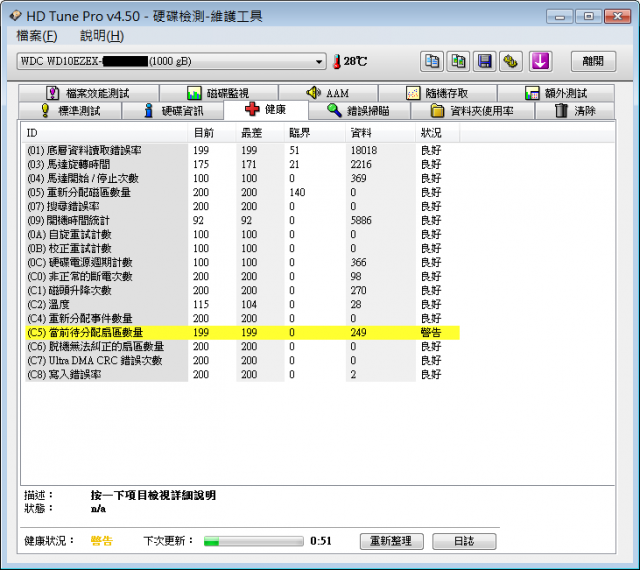
Task: Switch to the 標準測試 tab
Action: click(x=70, y=111)
